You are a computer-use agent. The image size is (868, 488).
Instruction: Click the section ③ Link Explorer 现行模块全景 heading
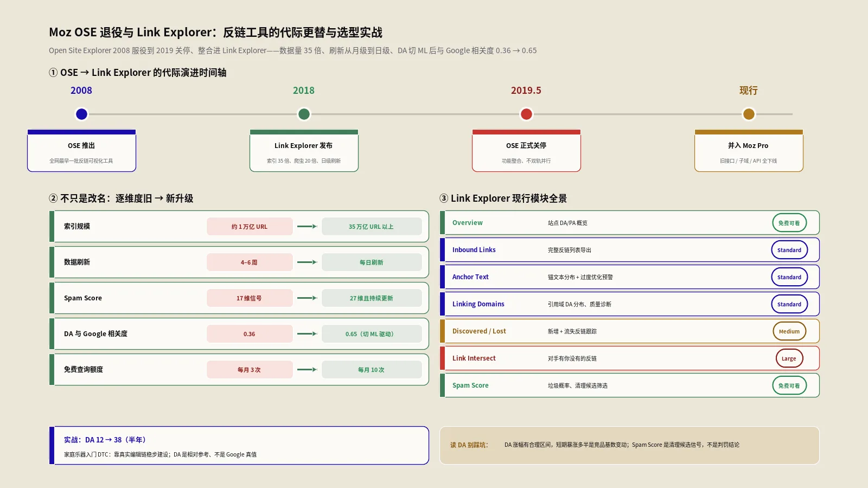tap(503, 198)
